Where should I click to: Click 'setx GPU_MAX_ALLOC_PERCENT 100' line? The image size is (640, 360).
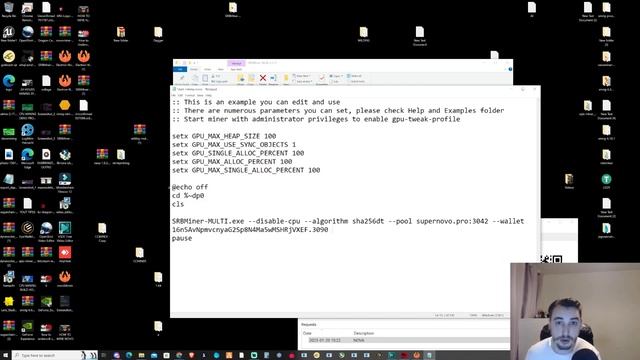click(232, 162)
